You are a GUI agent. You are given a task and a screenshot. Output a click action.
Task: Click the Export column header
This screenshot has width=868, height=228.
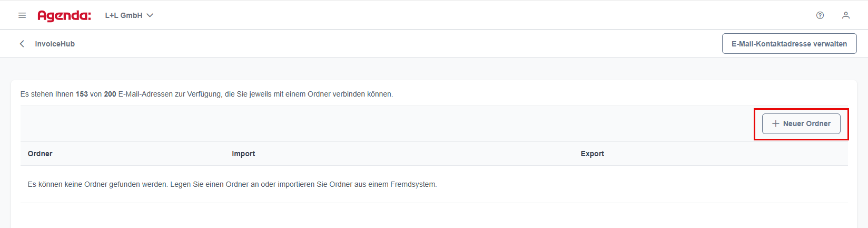click(593, 154)
